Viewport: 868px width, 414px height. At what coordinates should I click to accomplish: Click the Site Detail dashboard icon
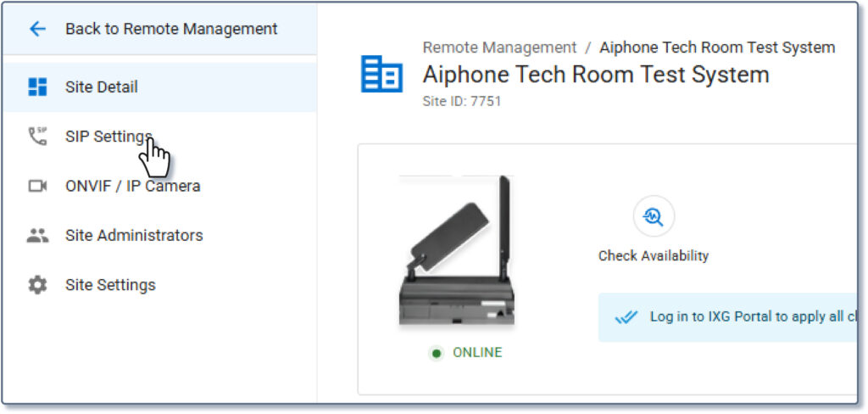tap(37, 87)
